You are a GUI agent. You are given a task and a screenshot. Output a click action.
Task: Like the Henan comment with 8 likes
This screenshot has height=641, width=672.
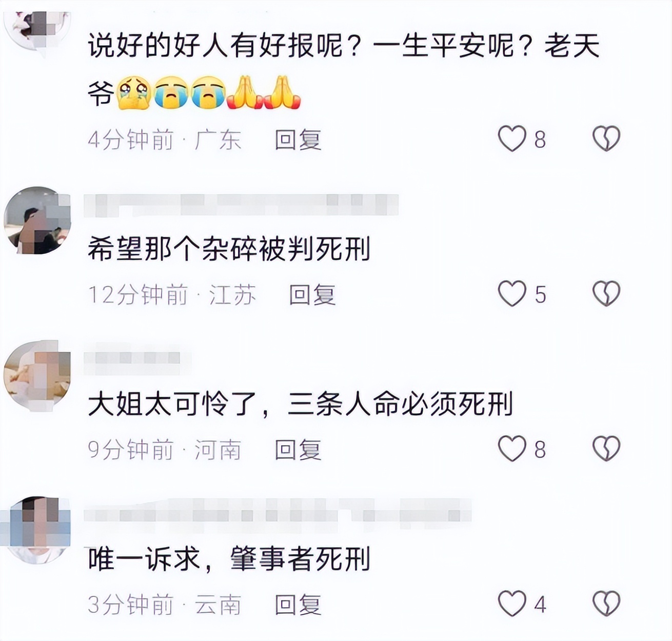click(512, 449)
